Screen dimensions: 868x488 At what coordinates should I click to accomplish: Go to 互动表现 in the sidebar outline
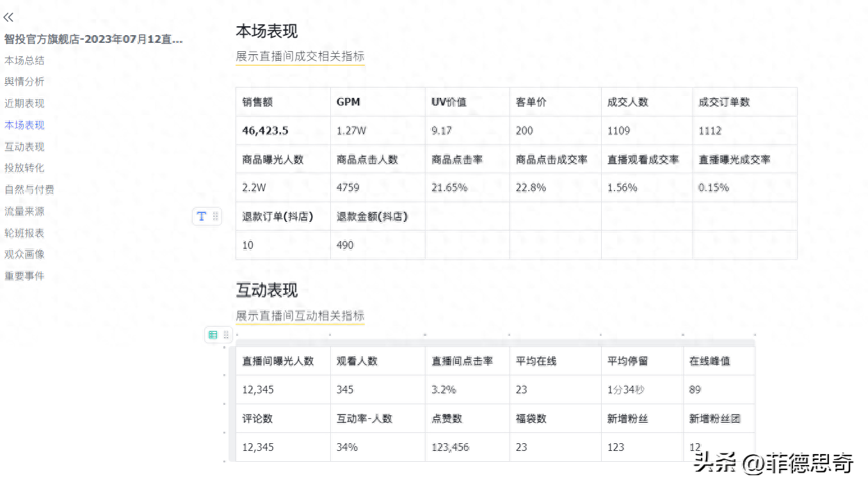pos(24,146)
